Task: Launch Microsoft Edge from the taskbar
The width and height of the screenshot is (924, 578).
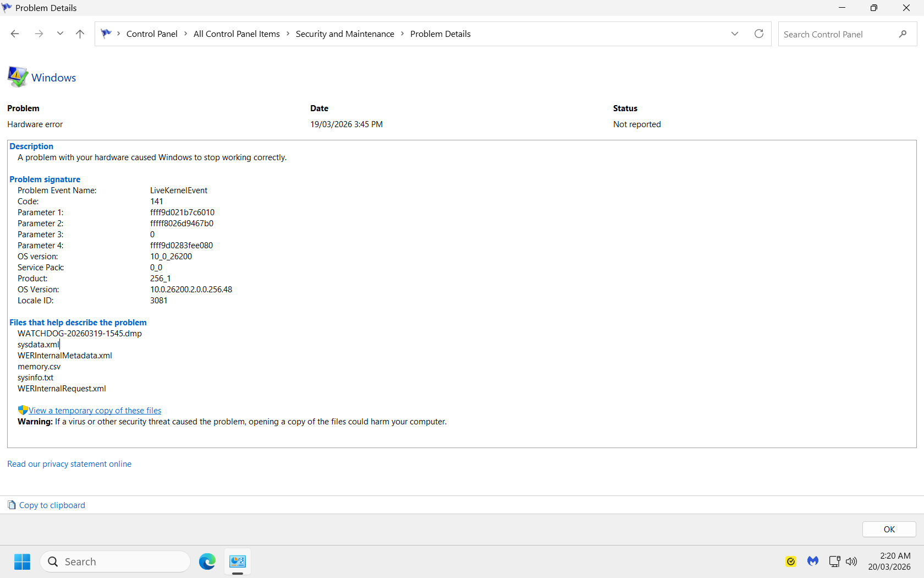Action: pyautogui.click(x=207, y=561)
